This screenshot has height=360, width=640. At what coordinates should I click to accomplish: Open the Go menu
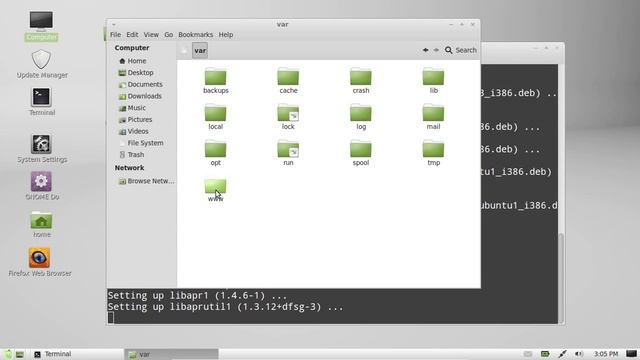coord(169,35)
